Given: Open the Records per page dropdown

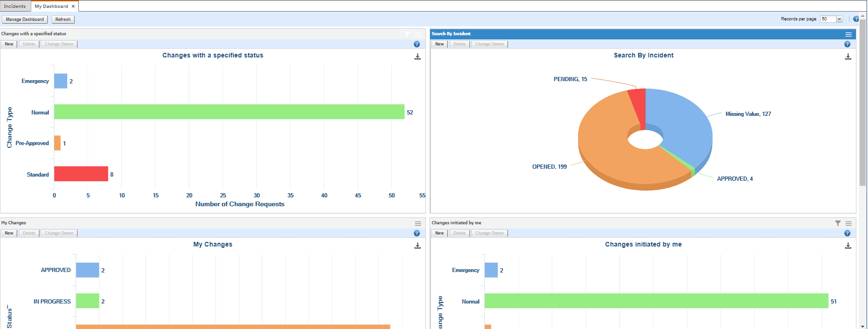Looking at the screenshot, I should coord(839,19).
